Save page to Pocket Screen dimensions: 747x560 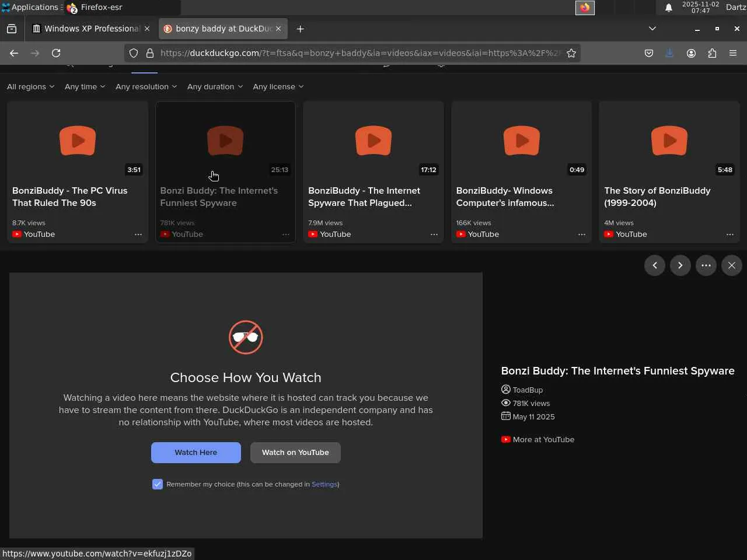pyautogui.click(x=648, y=53)
